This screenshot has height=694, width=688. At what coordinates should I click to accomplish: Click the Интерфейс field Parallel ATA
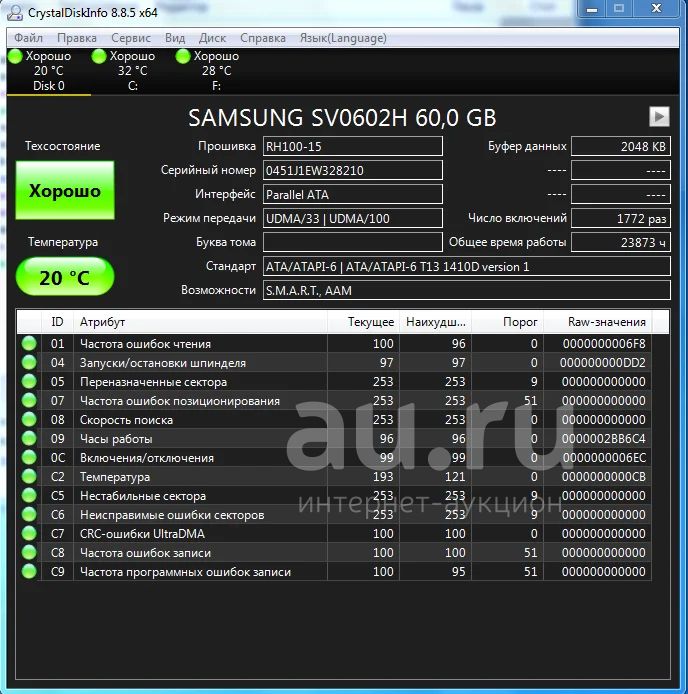tap(353, 194)
